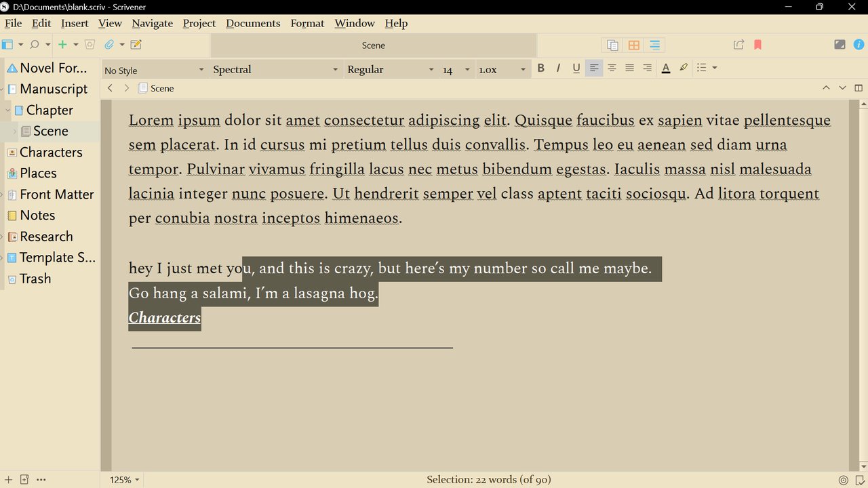The image size is (868, 488).
Task: Click the add folder icon in binder footer
Action: (x=24, y=479)
